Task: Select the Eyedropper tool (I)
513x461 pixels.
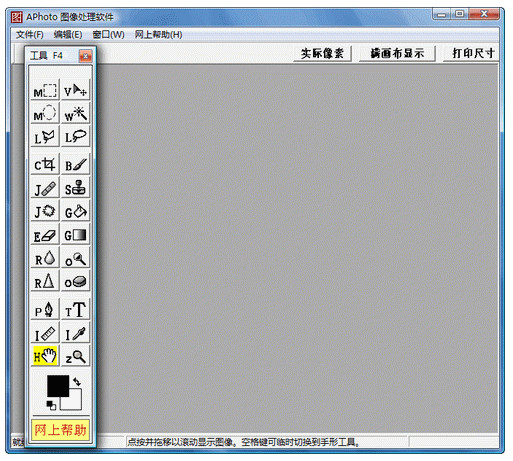Action: tap(75, 333)
